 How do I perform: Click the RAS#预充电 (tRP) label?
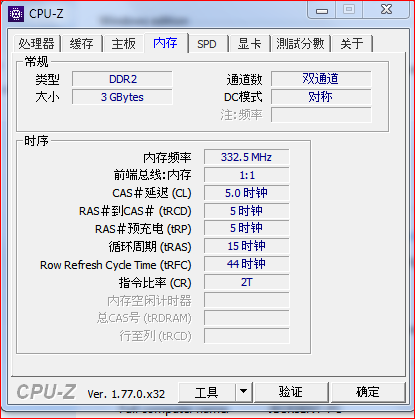click(143, 229)
